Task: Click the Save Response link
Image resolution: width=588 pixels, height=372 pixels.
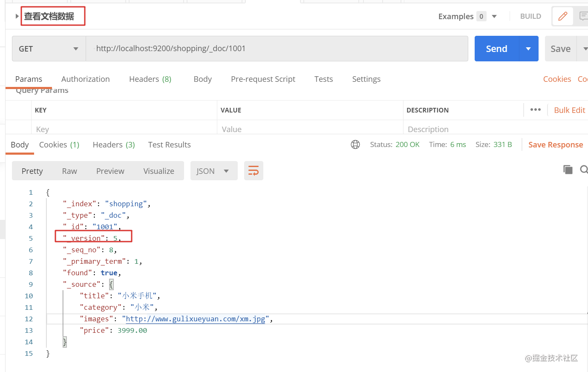Action: 556,144
